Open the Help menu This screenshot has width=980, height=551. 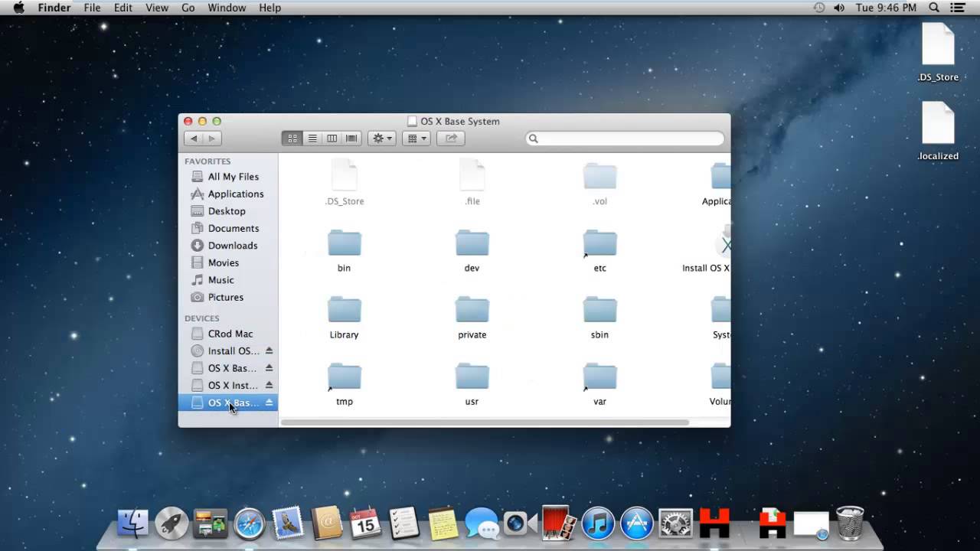click(x=270, y=8)
